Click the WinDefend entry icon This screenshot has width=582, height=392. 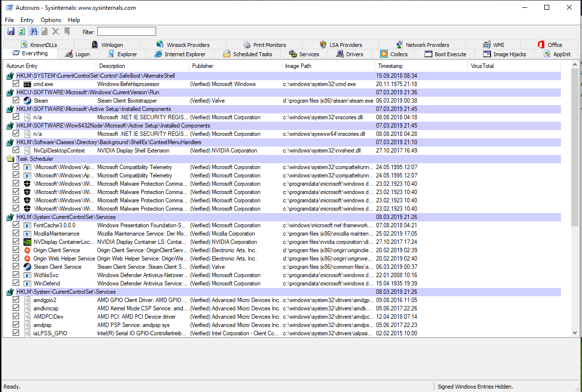tap(27, 283)
